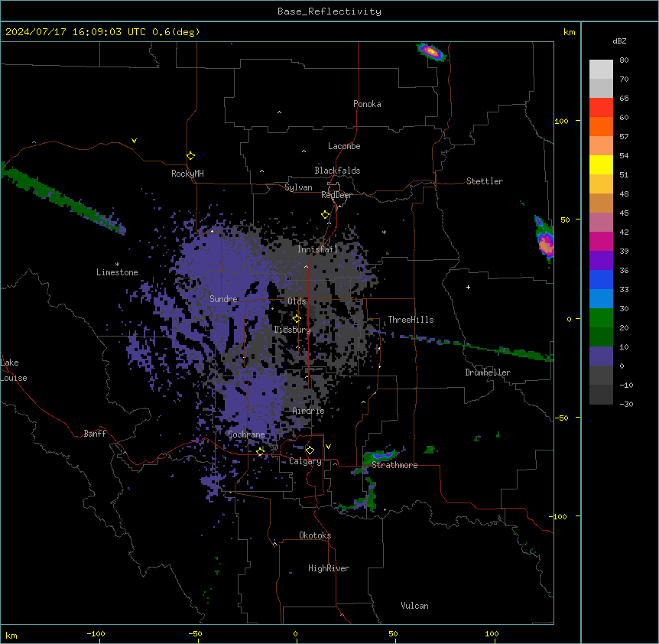
Task: Click the yellow V marker east of Calgary
Action: click(328, 447)
